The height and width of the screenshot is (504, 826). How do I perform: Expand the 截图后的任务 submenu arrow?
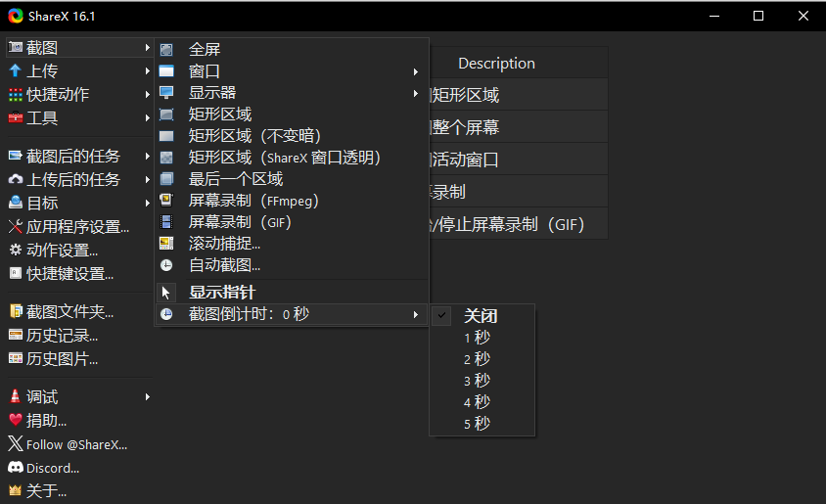click(148, 156)
